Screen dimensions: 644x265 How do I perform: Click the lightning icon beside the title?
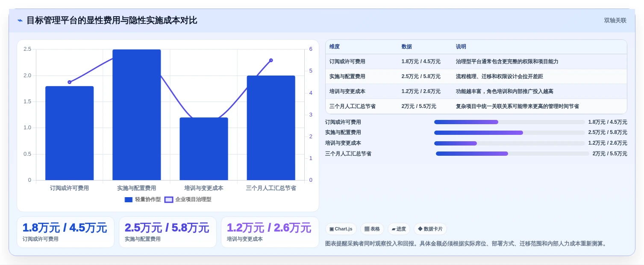click(20, 20)
